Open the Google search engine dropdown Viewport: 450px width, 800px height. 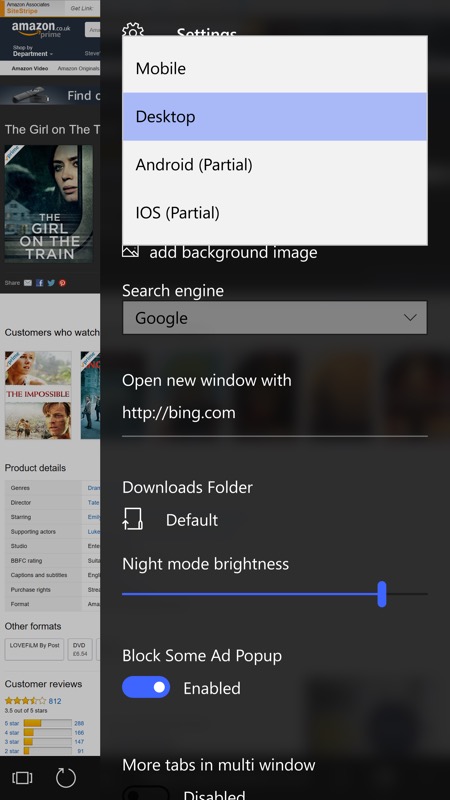(x=274, y=317)
